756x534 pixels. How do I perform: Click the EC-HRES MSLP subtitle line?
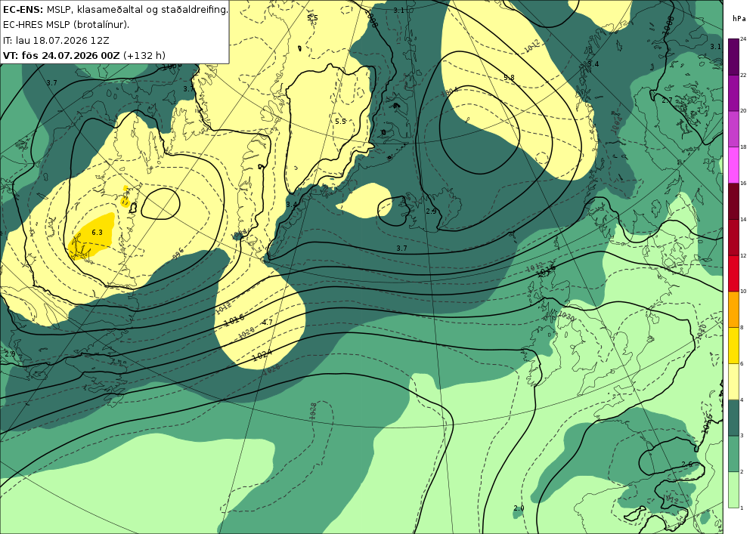66,25
